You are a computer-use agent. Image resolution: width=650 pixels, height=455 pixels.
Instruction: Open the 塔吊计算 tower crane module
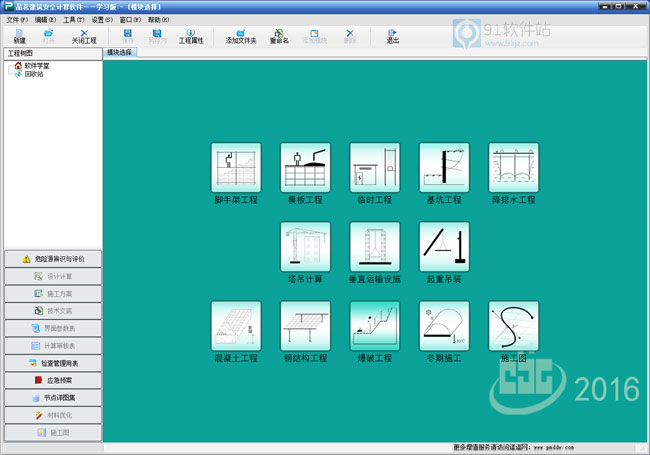coord(305,246)
